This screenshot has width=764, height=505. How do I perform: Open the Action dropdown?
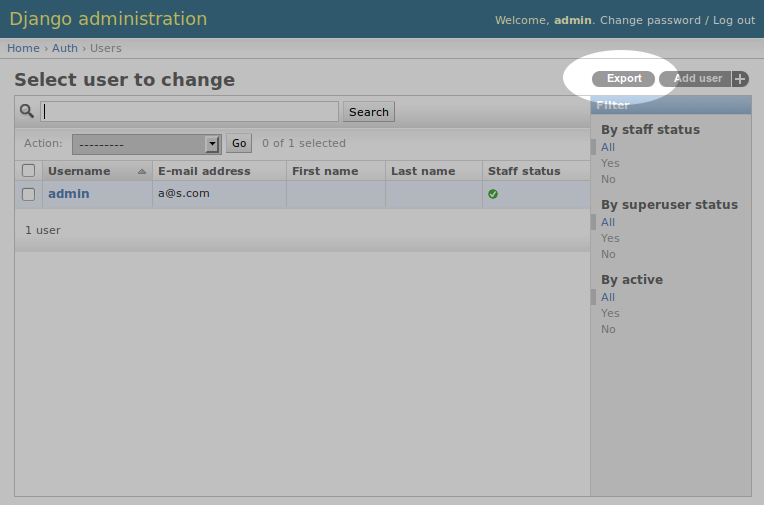[x=147, y=144]
